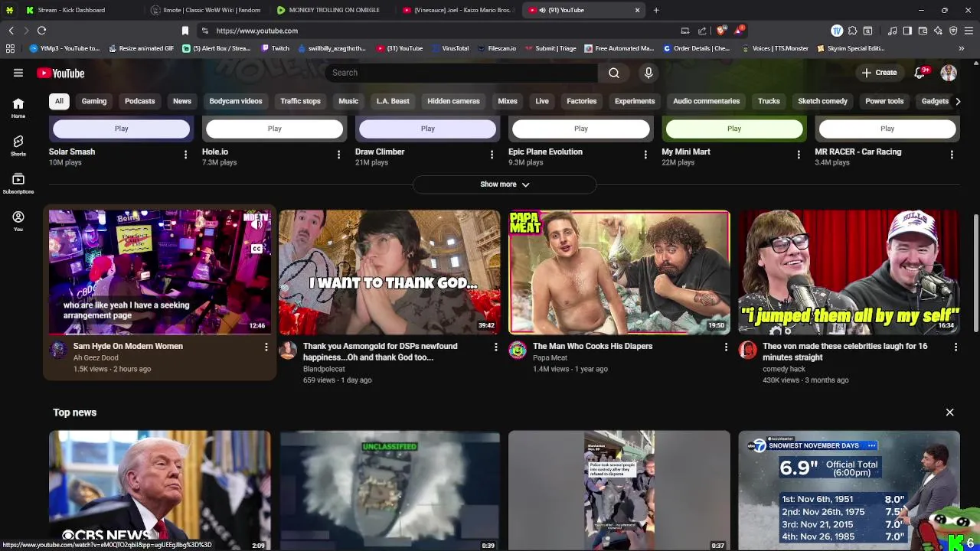Dismiss the Top news section
The image size is (980, 551).
949,412
